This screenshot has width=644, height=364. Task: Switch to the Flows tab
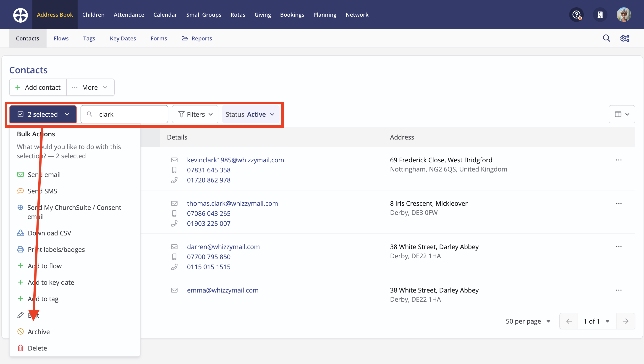click(61, 39)
